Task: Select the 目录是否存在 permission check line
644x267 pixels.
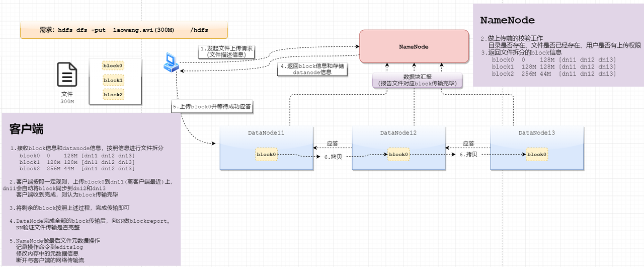Action: [x=565, y=45]
